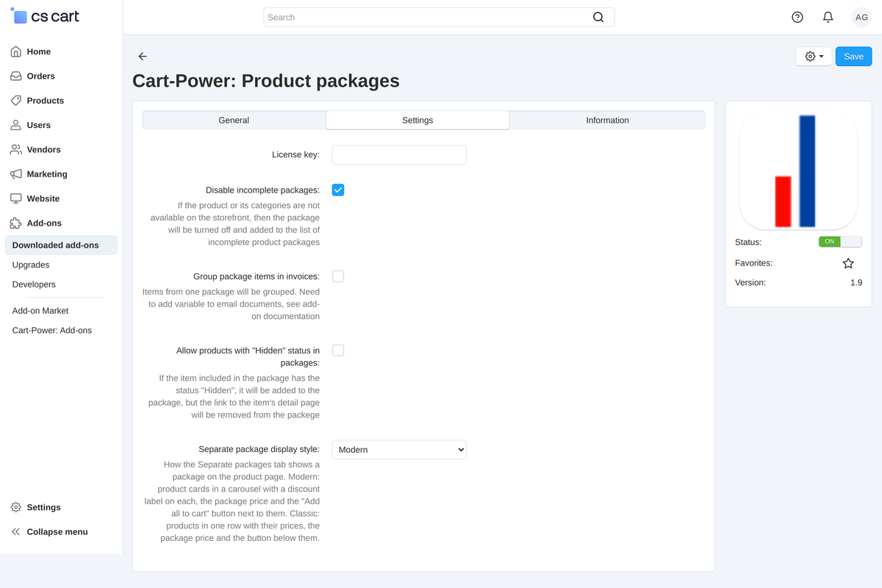Open Settings gear icon in sidebar
Image resolution: width=882 pixels, height=588 pixels.
tap(15, 507)
